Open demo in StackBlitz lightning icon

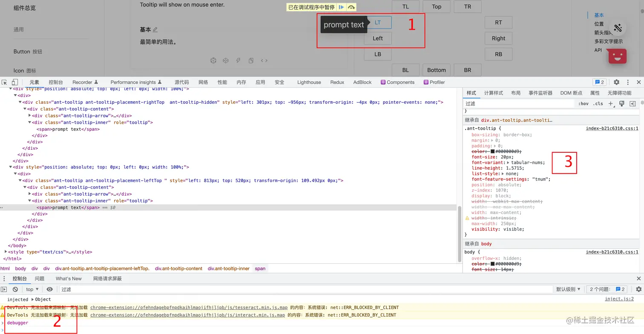pos(239,60)
